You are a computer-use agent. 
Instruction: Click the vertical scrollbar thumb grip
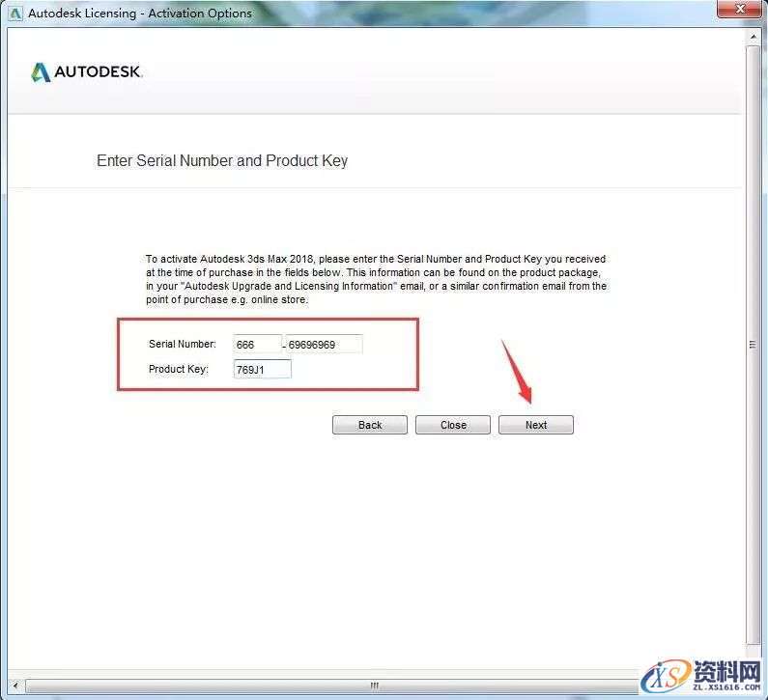[753, 345]
